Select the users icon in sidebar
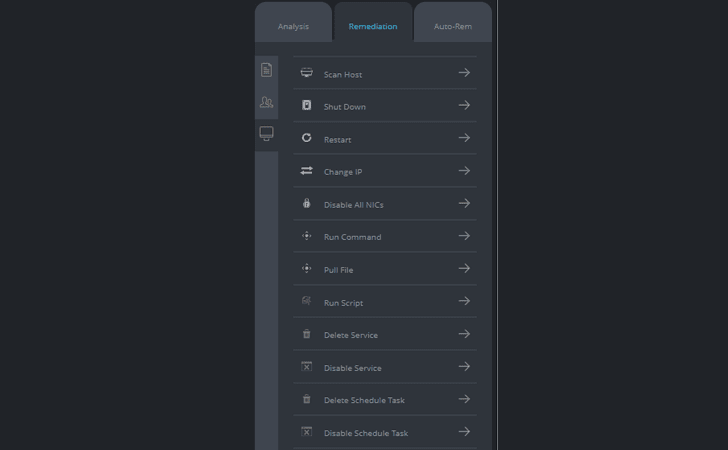 click(x=266, y=102)
